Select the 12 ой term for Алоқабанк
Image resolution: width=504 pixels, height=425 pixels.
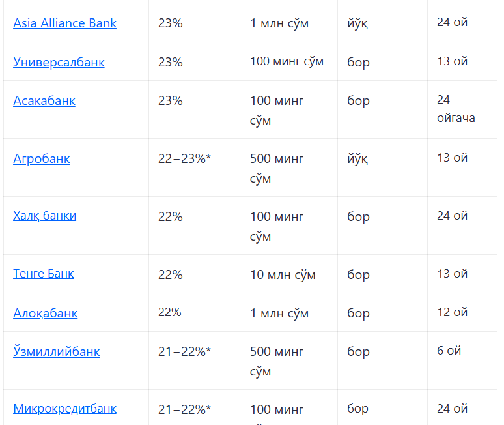453,312
